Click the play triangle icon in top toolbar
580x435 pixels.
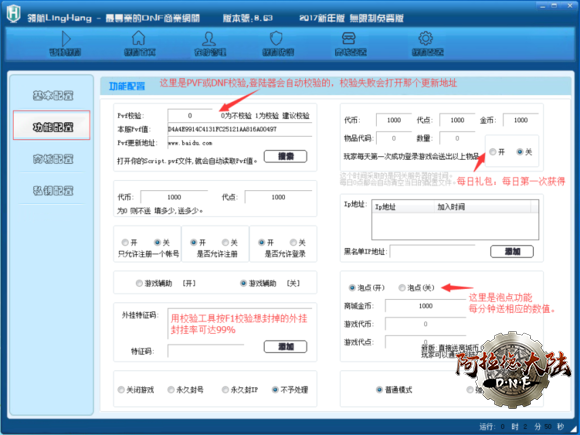[66, 38]
